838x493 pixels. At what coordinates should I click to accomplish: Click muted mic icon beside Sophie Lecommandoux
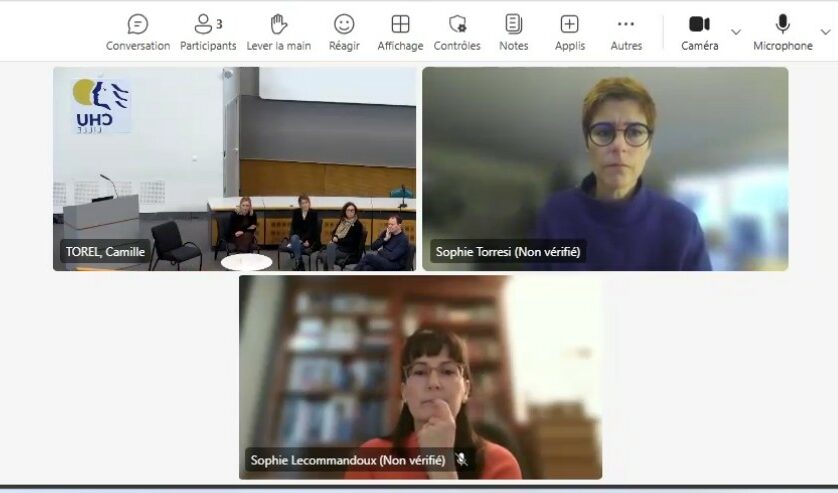click(462, 460)
